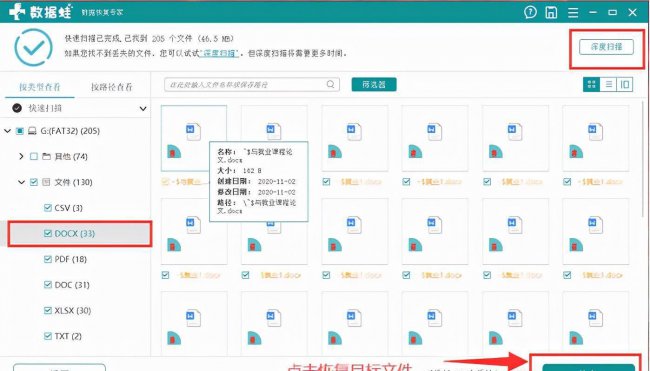The width and height of the screenshot is (650, 371).
Task: Click the found 205 files status text
Action: pyautogui.click(x=149, y=39)
